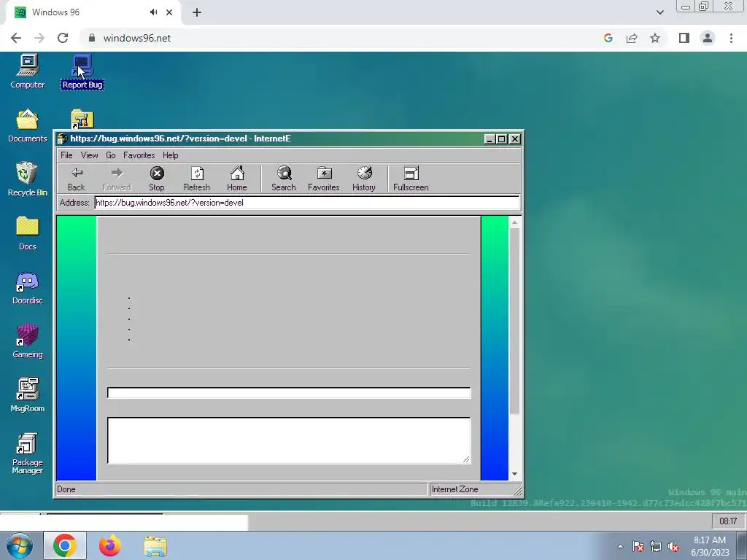Go back in Chrome browser

click(16, 38)
